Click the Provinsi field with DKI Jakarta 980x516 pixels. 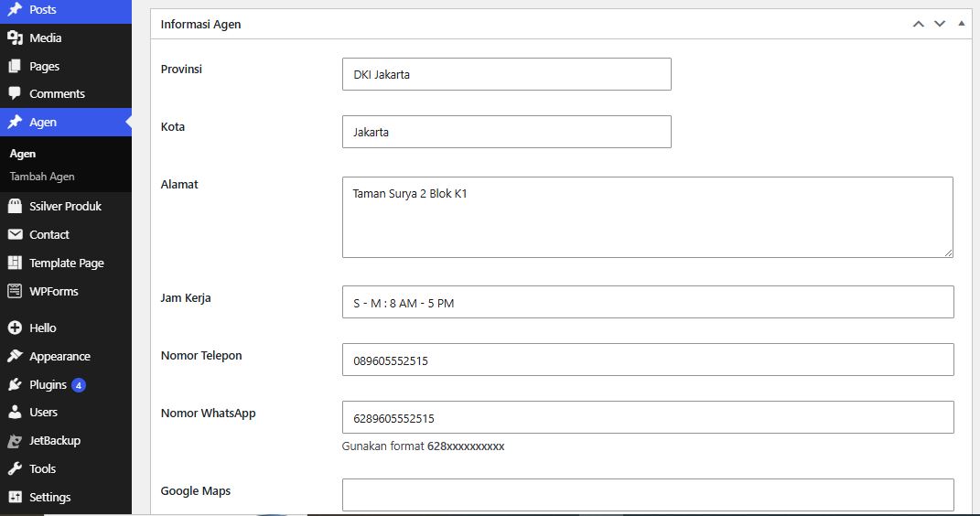(507, 74)
